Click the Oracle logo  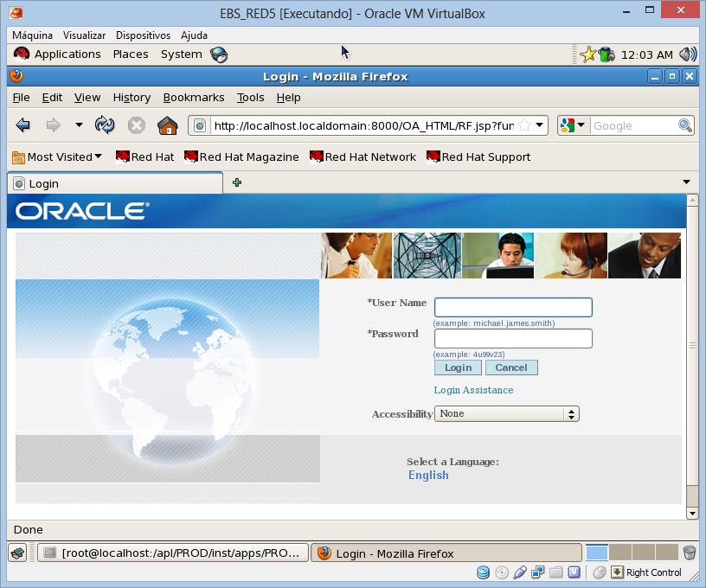coord(82,211)
